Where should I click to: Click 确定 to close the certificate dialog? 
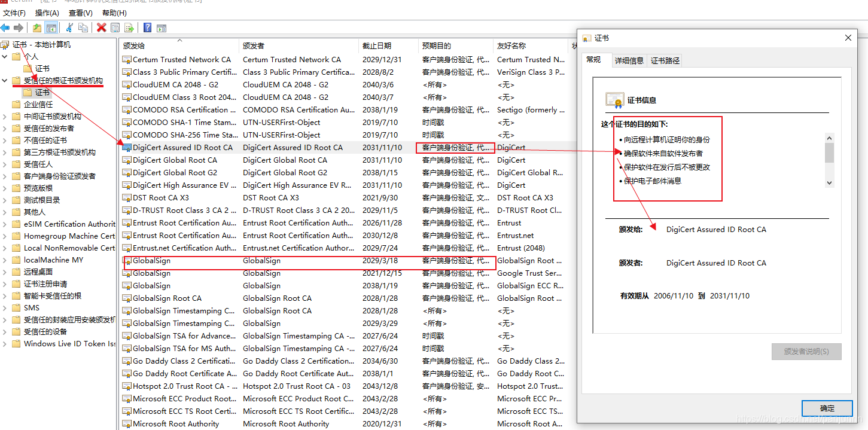pyautogui.click(x=827, y=408)
